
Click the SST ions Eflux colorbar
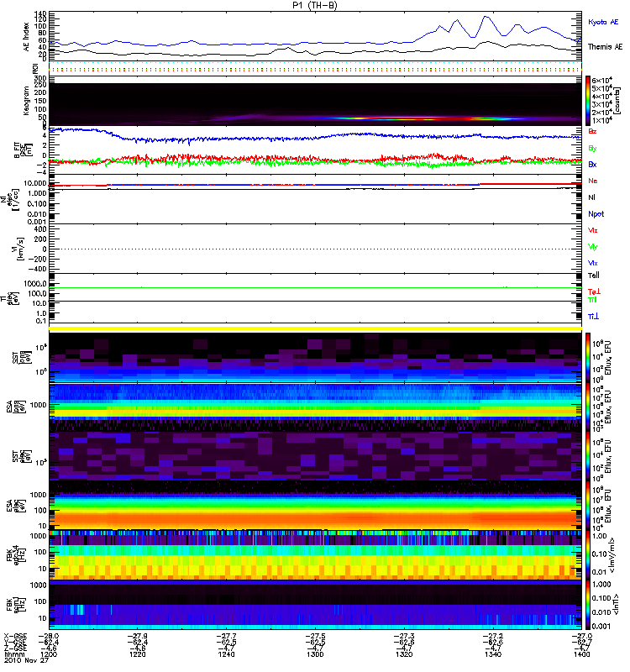[588, 358]
